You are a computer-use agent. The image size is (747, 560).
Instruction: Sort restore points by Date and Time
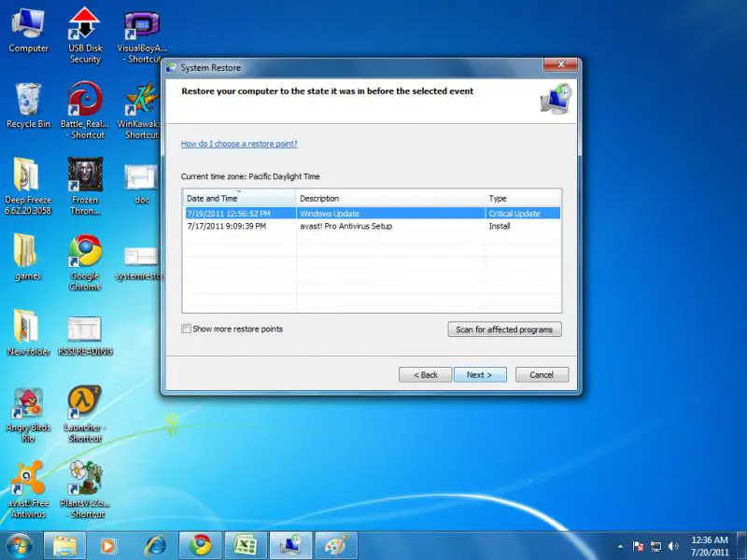tap(239, 199)
